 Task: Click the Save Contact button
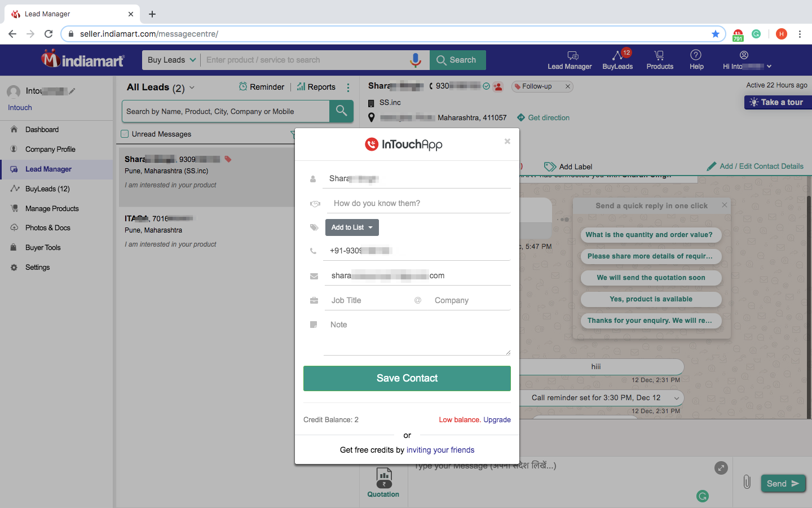(407, 378)
